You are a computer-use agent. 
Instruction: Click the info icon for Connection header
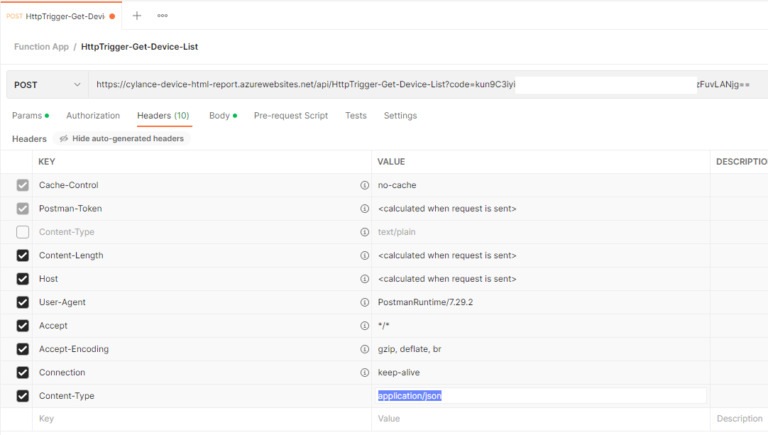pos(364,373)
